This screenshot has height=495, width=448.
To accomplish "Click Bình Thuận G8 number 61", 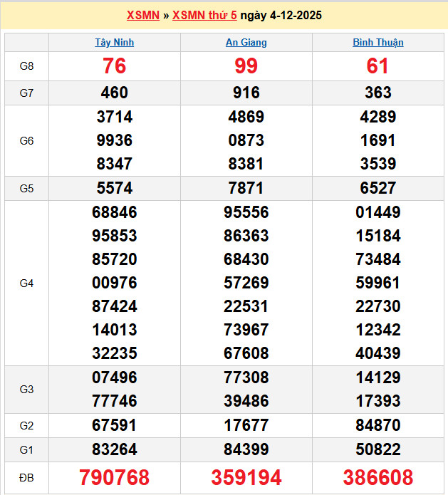I will (378, 66).
